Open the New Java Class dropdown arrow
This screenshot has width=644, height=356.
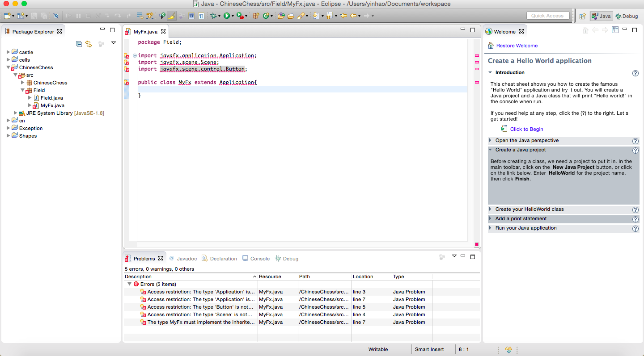[x=271, y=16]
